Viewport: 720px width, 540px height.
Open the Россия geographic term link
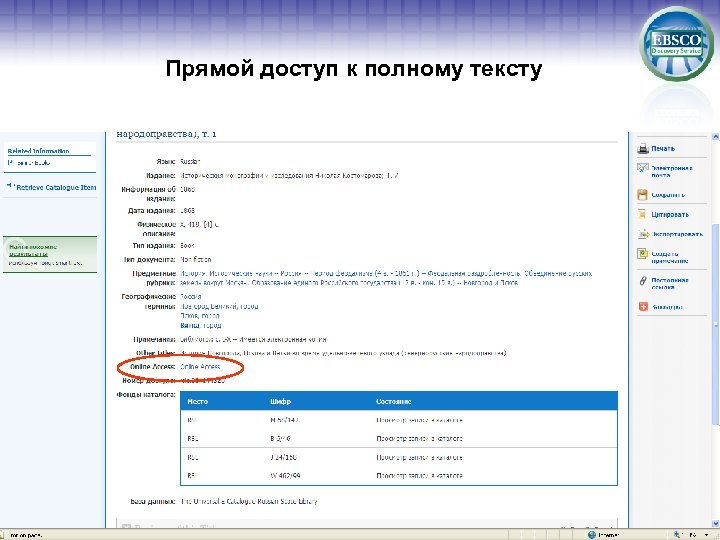coord(191,297)
